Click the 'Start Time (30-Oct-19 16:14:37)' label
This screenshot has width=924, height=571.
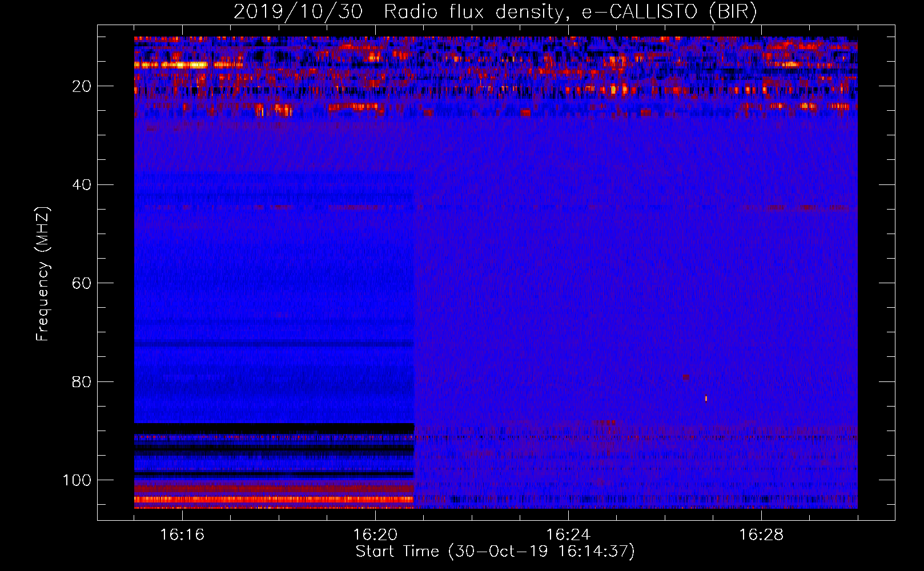(x=495, y=552)
